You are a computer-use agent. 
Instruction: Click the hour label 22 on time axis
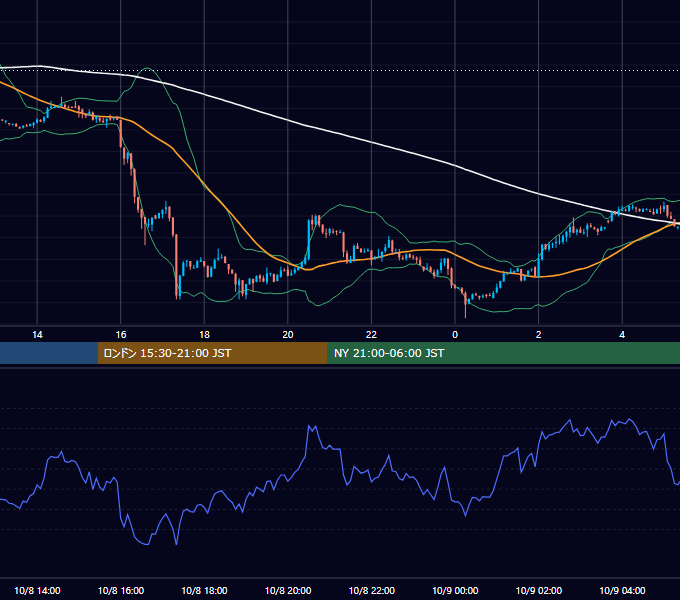[x=371, y=335]
